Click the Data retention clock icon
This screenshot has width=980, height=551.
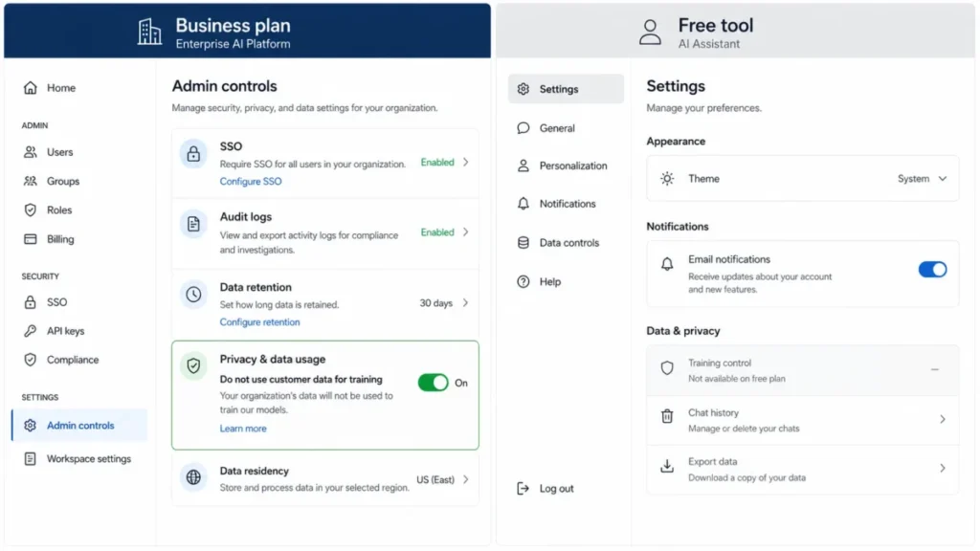pyautogui.click(x=193, y=295)
